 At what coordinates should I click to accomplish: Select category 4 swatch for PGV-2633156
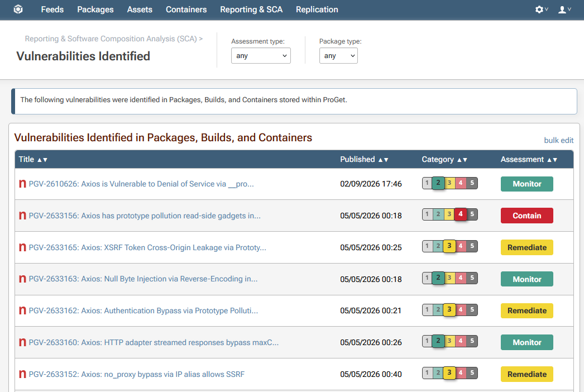(x=461, y=214)
